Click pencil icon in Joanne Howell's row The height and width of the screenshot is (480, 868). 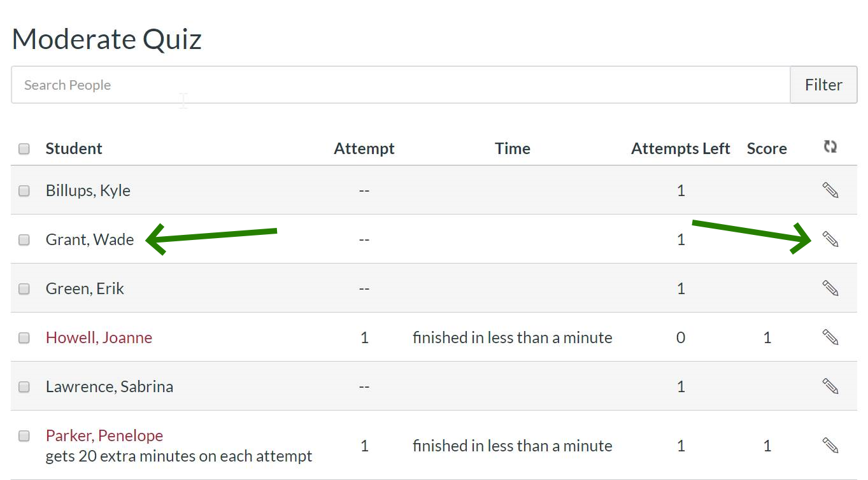[x=830, y=337]
